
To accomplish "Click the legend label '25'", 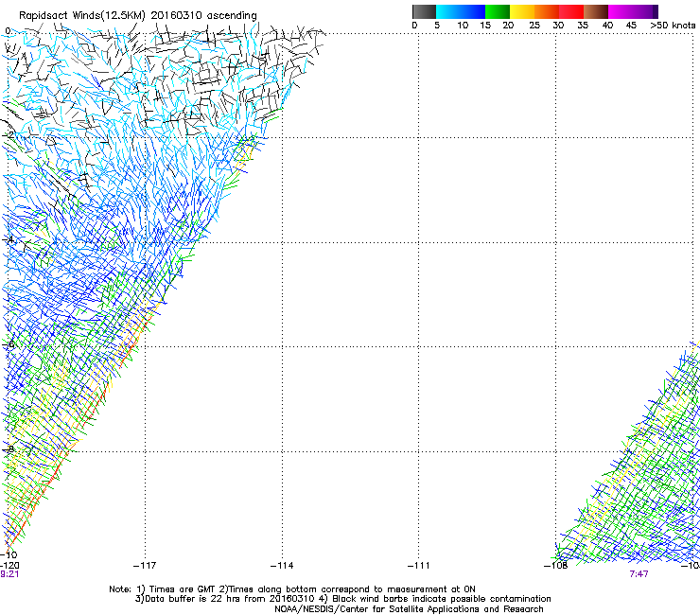I will (534, 26).
